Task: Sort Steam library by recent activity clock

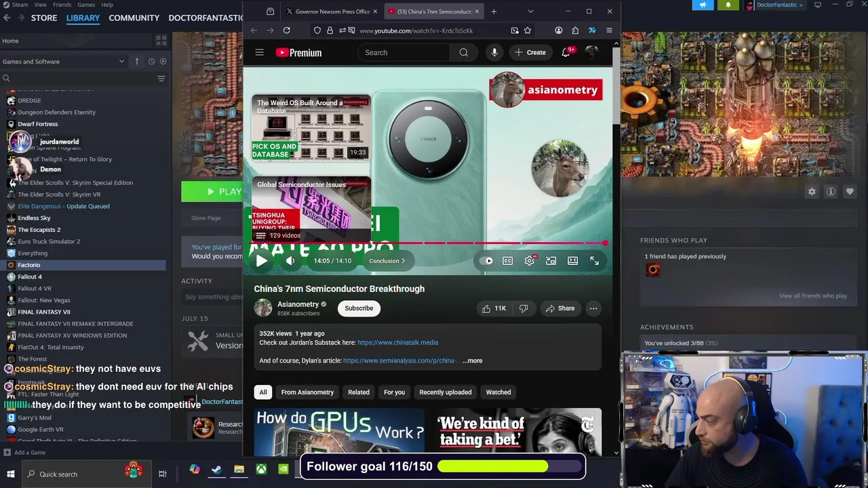Action: [x=151, y=62]
